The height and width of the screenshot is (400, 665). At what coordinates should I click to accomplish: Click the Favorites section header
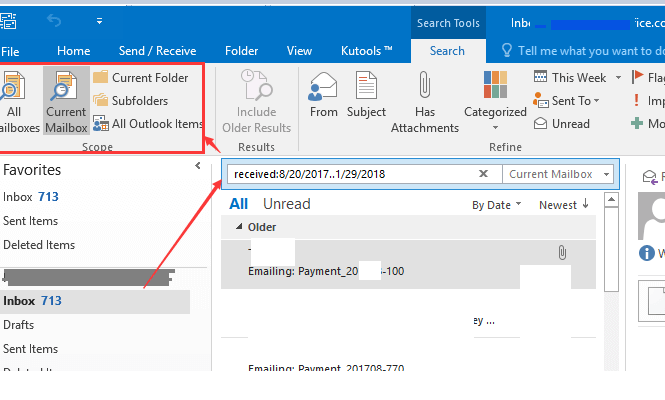tap(32, 170)
